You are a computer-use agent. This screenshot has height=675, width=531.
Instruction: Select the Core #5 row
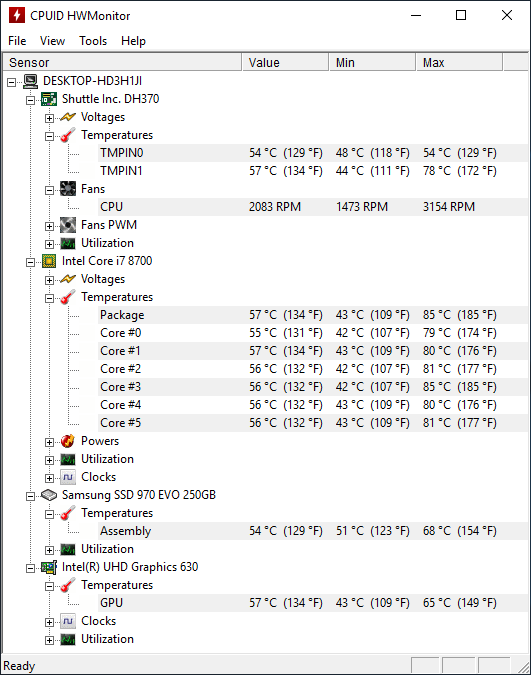313,423
